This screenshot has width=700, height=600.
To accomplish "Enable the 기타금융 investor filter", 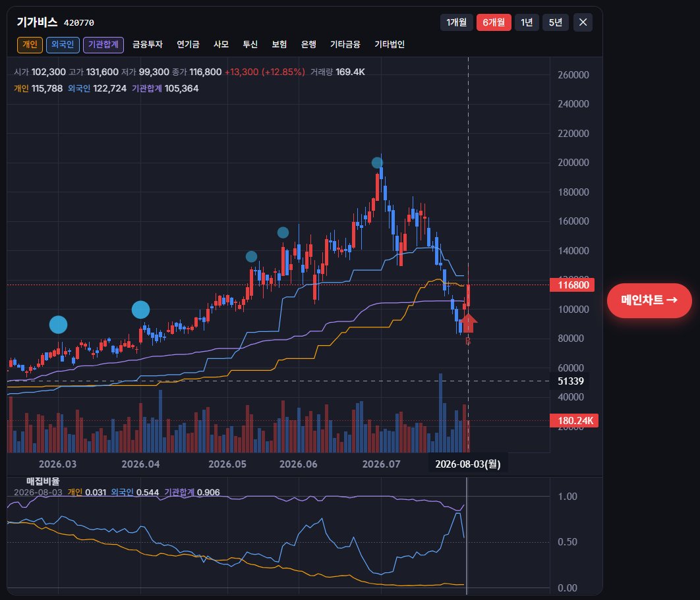I will 345,45.
